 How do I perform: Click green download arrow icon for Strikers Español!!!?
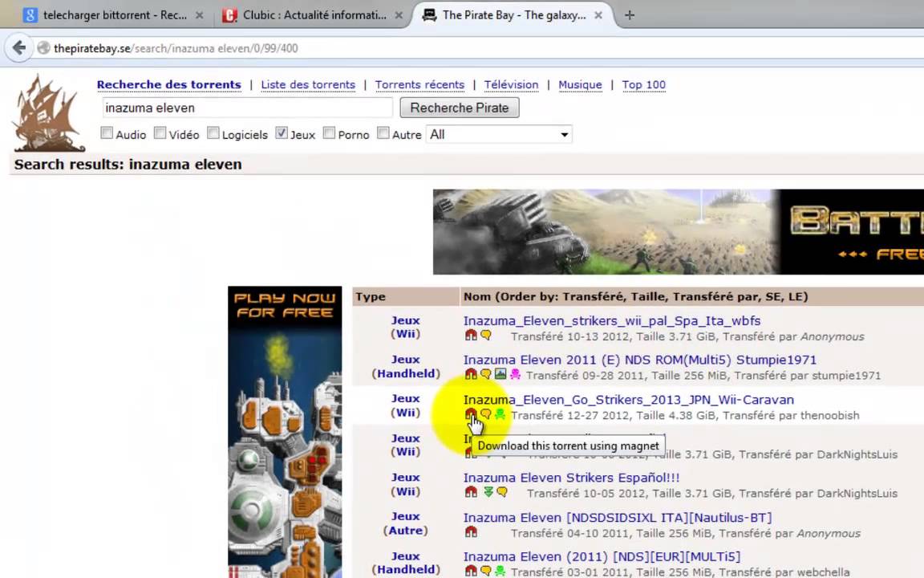[x=488, y=492]
